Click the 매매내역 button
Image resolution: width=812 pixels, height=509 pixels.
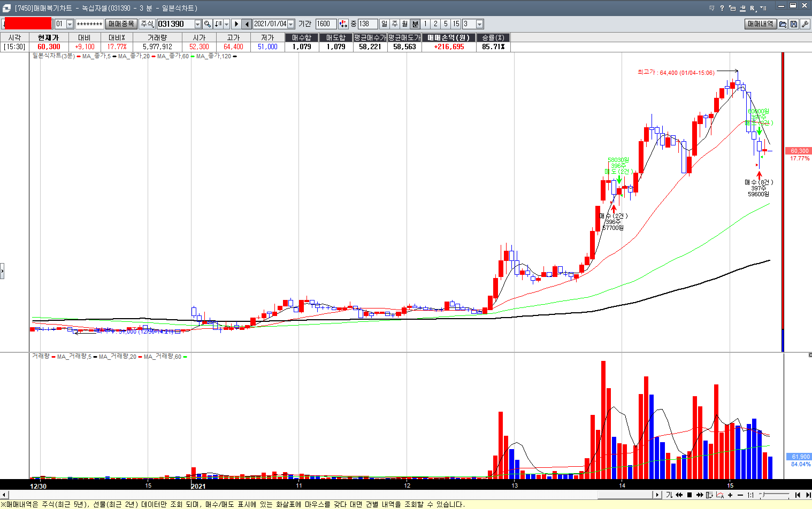pos(760,24)
